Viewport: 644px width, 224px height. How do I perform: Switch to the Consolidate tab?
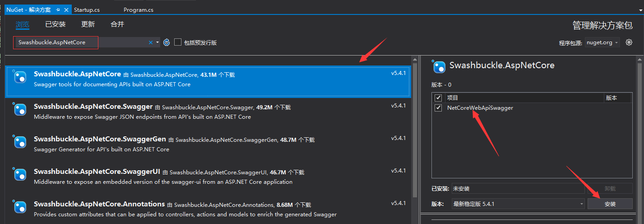click(117, 24)
